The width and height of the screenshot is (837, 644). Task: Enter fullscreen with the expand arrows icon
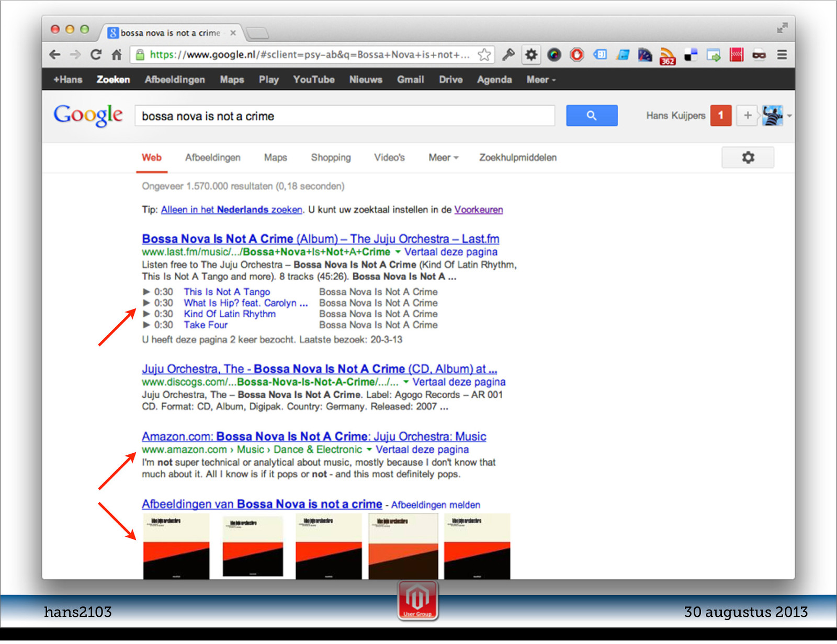click(782, 28)
